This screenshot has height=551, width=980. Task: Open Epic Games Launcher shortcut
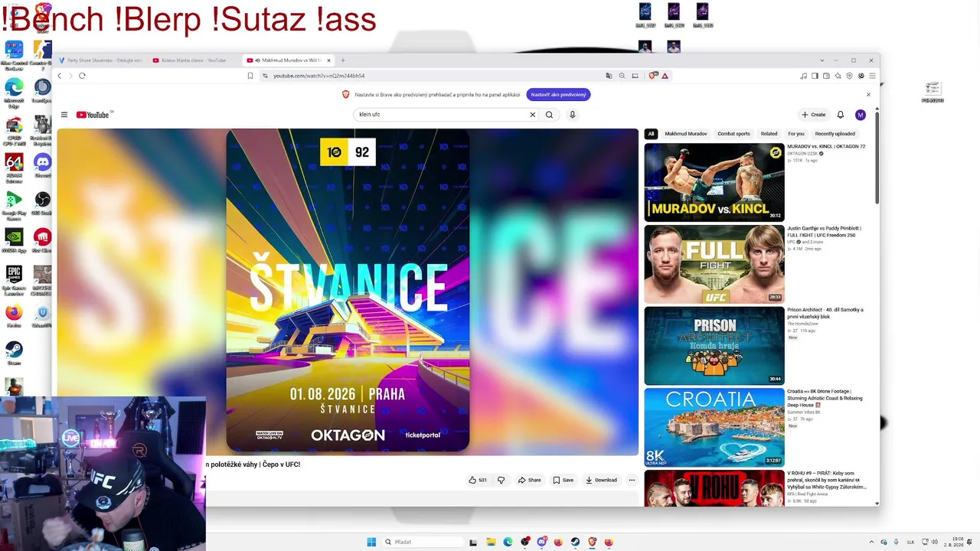[14, 280]
